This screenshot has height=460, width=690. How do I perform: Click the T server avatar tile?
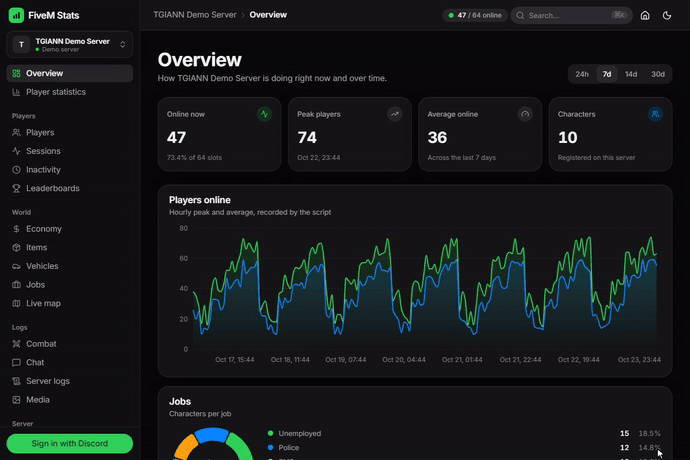click(x=21, y=44)
